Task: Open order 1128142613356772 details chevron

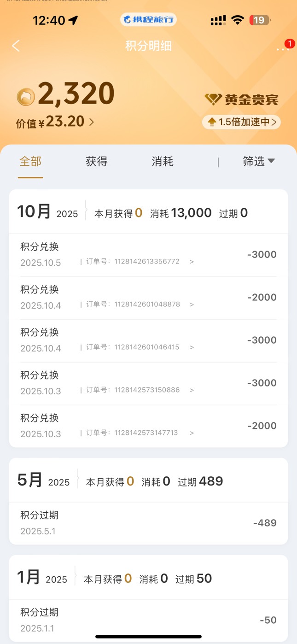Action: point(192,262)
